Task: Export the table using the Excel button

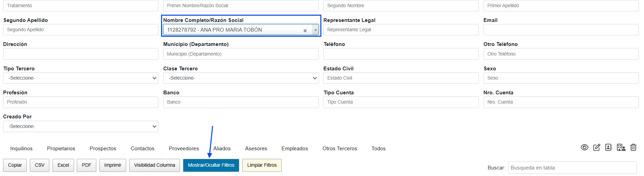Action: (x=63, y=165)
